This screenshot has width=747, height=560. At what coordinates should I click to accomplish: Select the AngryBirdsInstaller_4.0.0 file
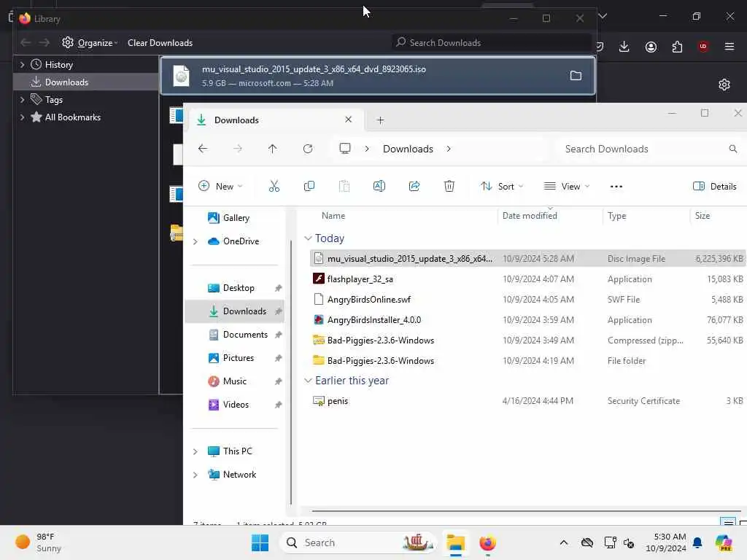527,320
